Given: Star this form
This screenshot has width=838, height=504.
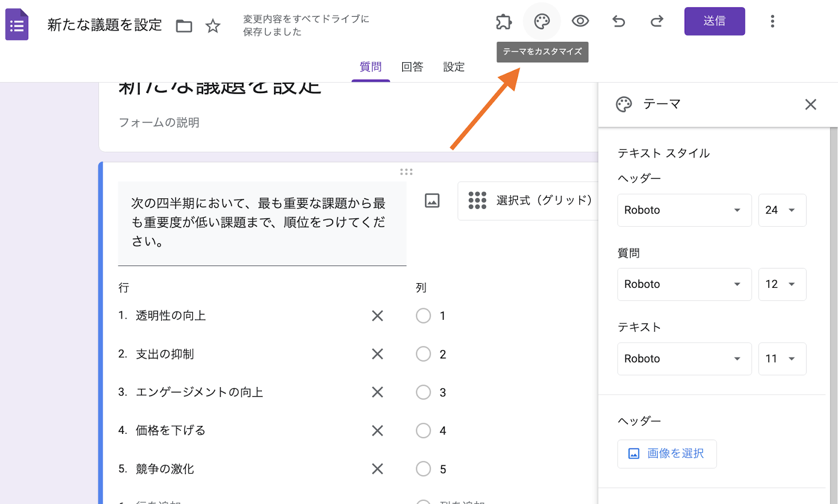Looking at the screenshot, I should (213, 26).
